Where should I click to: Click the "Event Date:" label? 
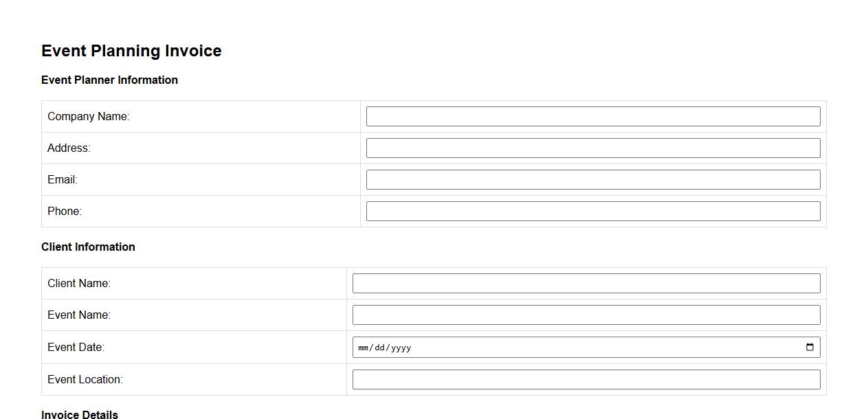(x=76, y=348)
